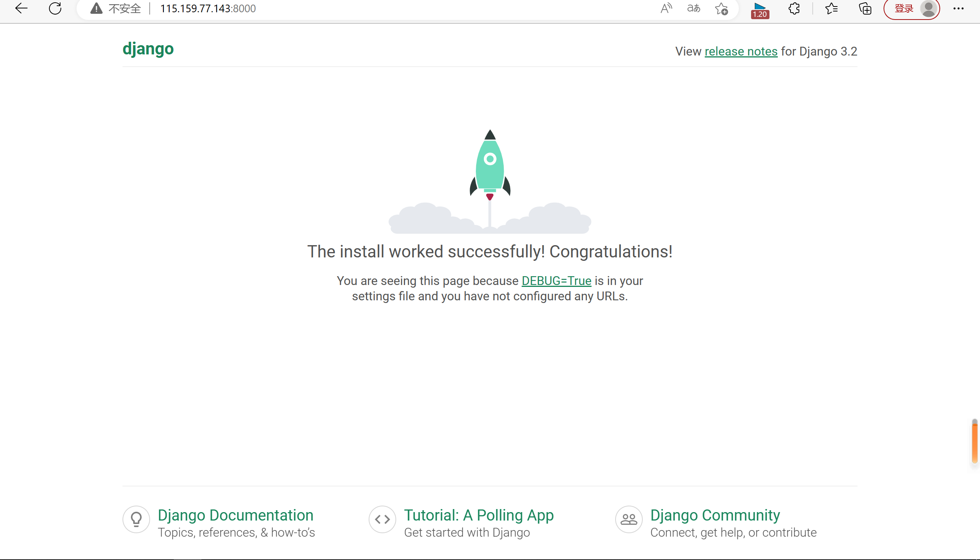The width and height of the screenshot is (980, 560).
Task: Click the translate page icon
Action: click(x=694, y=8)
